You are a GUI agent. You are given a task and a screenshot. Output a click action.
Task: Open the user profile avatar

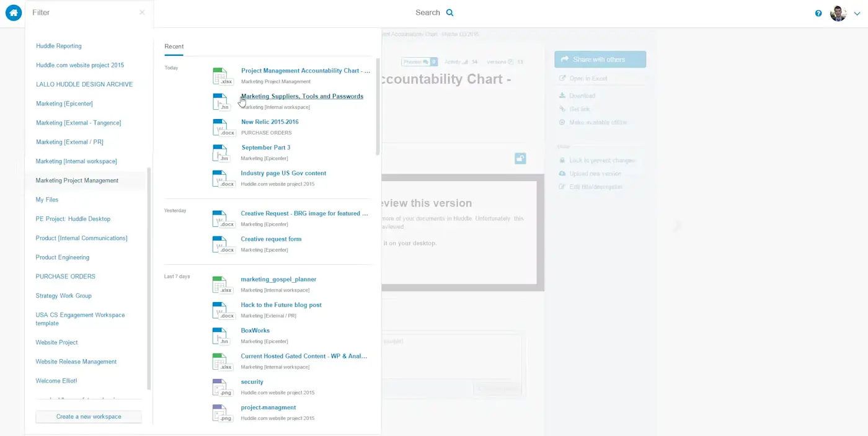coord(838,13)
